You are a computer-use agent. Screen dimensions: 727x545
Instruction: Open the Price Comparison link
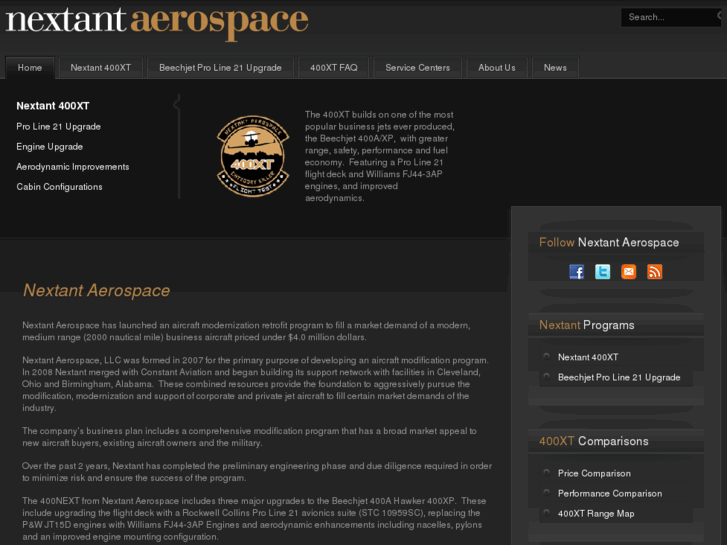pyautogui.click(x=594, y=473)
